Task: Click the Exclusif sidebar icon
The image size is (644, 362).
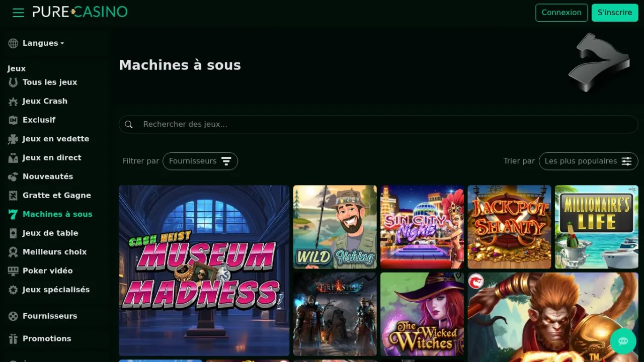Action: click(x=13, y=120)
